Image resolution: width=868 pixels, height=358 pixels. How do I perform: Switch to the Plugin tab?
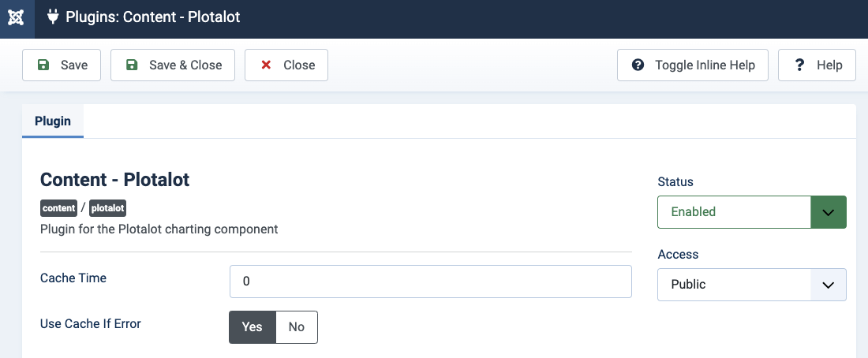[53, 121]
